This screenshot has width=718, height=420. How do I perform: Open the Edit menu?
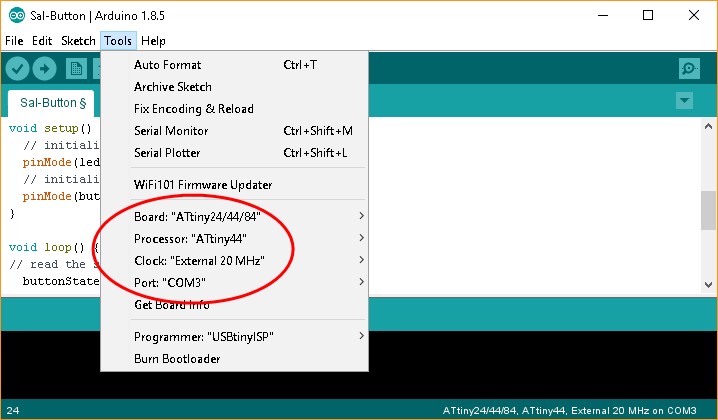point(42,41)
